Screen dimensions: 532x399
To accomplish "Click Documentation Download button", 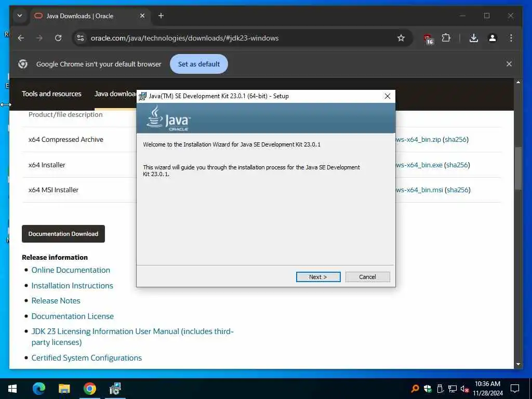I will 63,234.
